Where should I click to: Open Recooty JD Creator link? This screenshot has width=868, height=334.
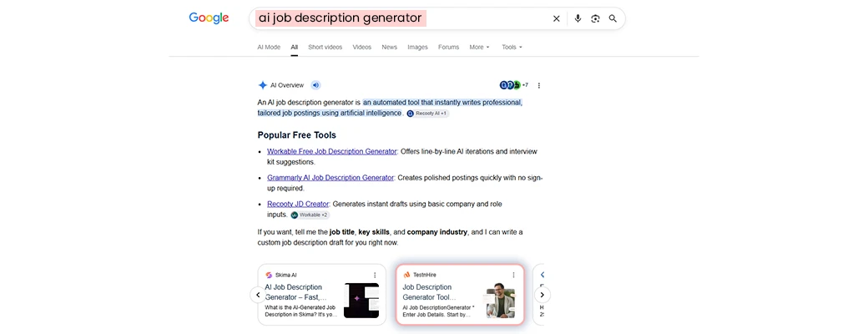(298, 204)
